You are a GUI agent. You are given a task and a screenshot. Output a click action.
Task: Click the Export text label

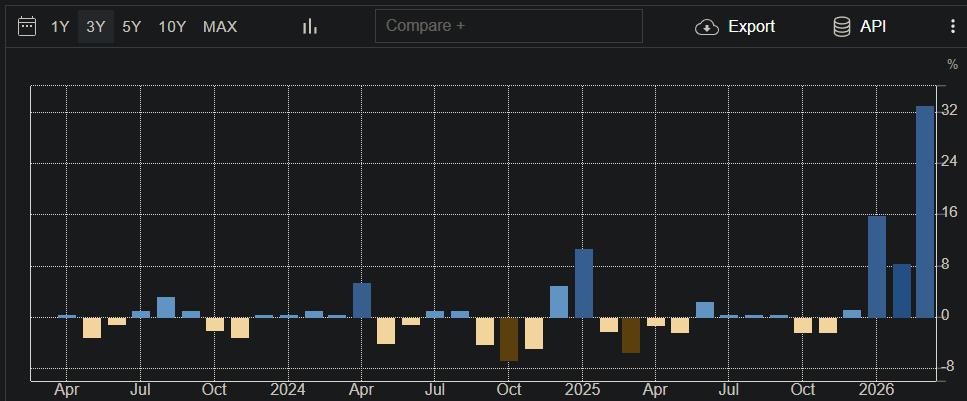752,27
